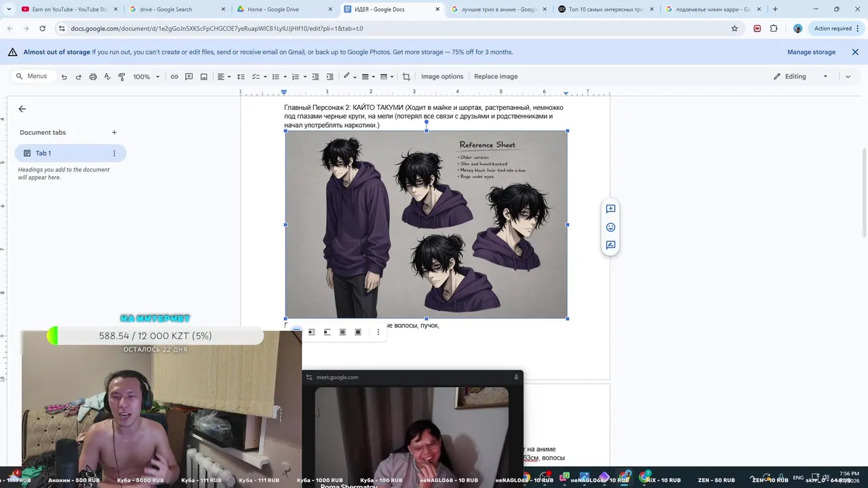The height and width of the screenshot is (488, 868).
Task: Choose break text layout for the image
Action: point(327,332)
